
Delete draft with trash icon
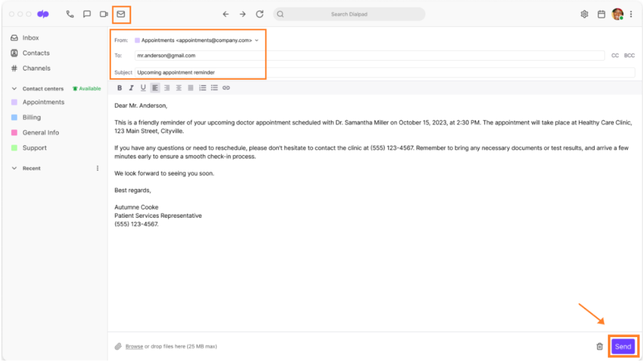600,346
